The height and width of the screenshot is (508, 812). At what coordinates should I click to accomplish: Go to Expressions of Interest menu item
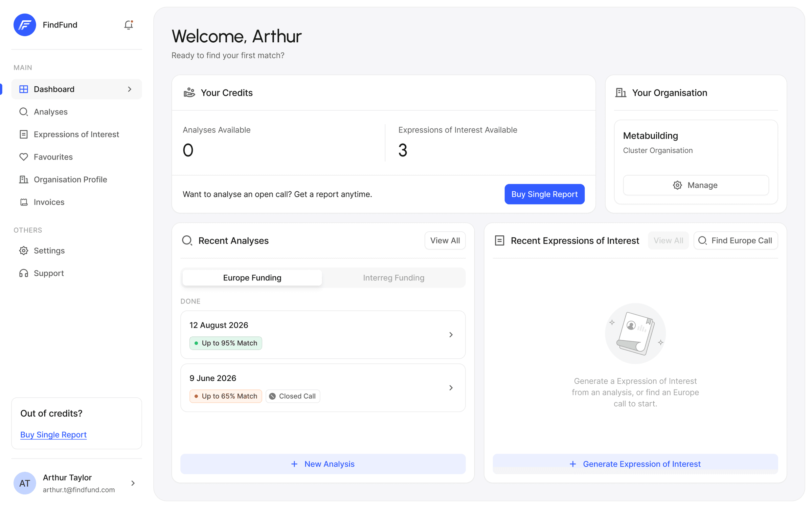77,134
